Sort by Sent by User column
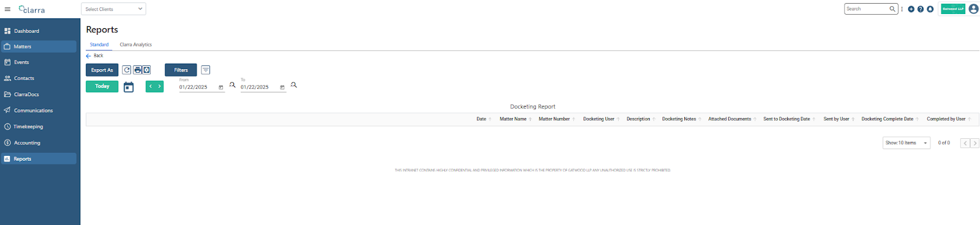This screenshot has width=980, height=225. click(x=839, y=119)
